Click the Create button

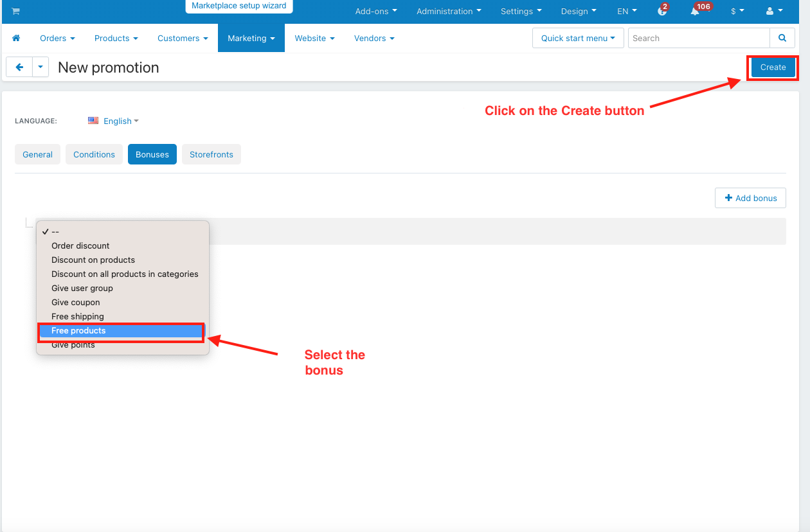tap(773, 67)
